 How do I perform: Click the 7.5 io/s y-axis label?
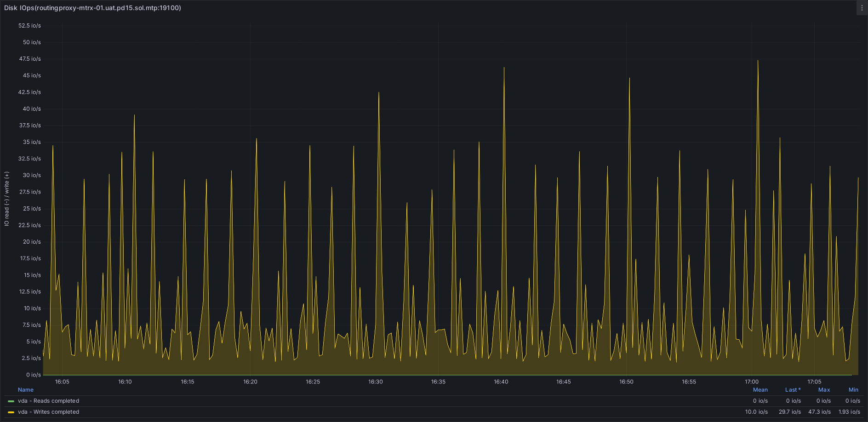point(32,325)
